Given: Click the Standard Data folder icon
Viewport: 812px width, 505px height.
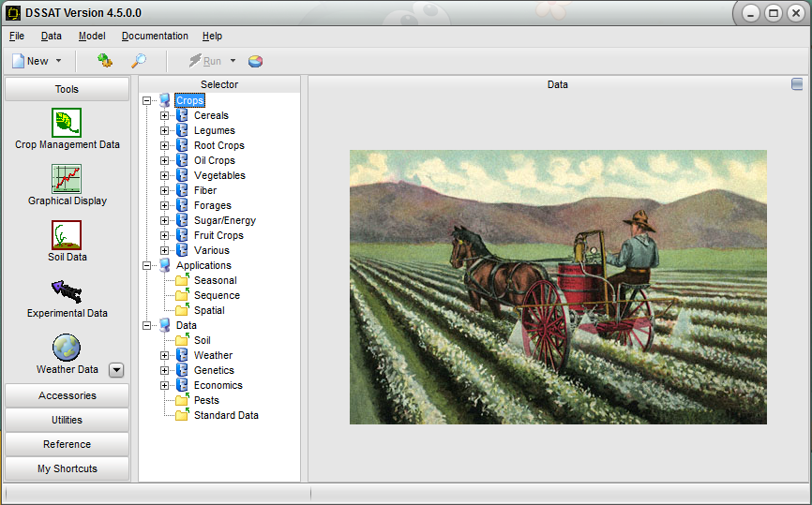Looking at the screenshot, I should click(x=182, y=415).
